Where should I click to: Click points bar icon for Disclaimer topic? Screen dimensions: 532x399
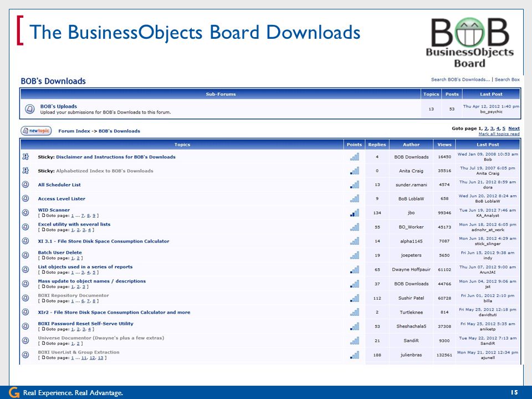[355, 157]
